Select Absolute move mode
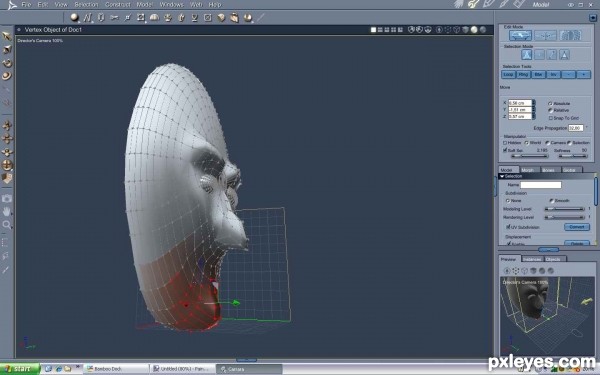Screen dimensions: 600x375 (550, 104)
